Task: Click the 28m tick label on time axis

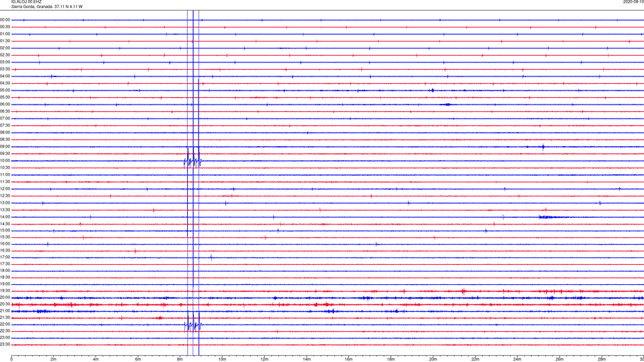Action: point(601,359)
